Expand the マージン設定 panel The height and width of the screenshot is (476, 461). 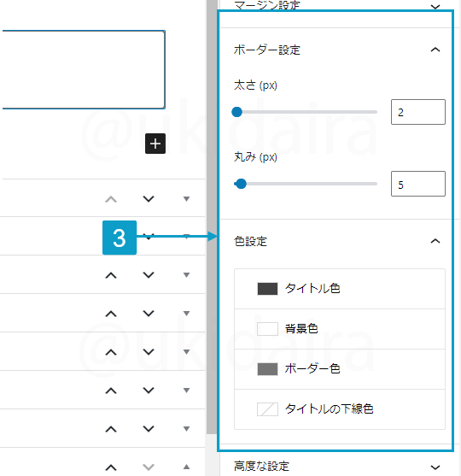pos(435,6)
